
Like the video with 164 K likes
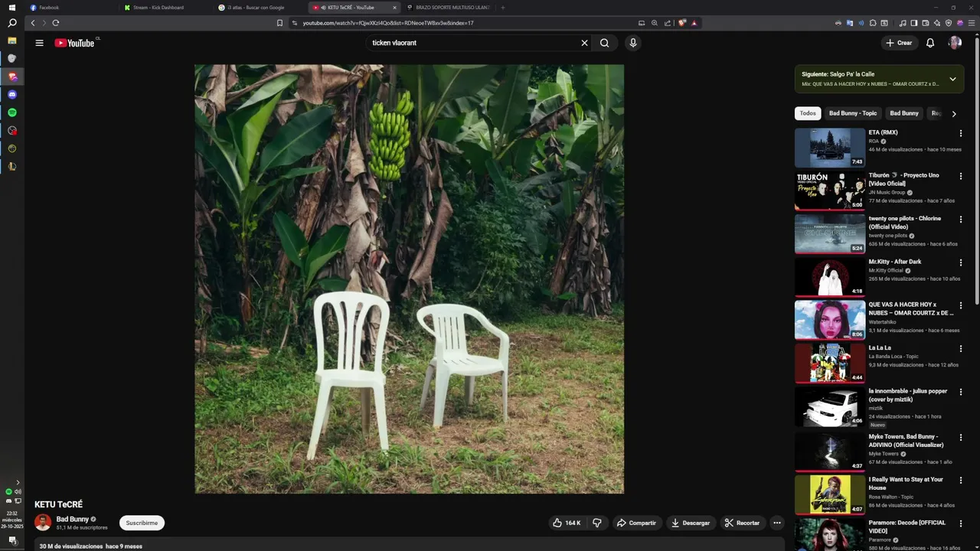pos(567,523)
